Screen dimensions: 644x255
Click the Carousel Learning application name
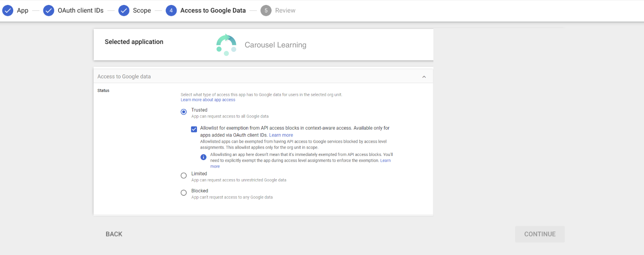275,45
